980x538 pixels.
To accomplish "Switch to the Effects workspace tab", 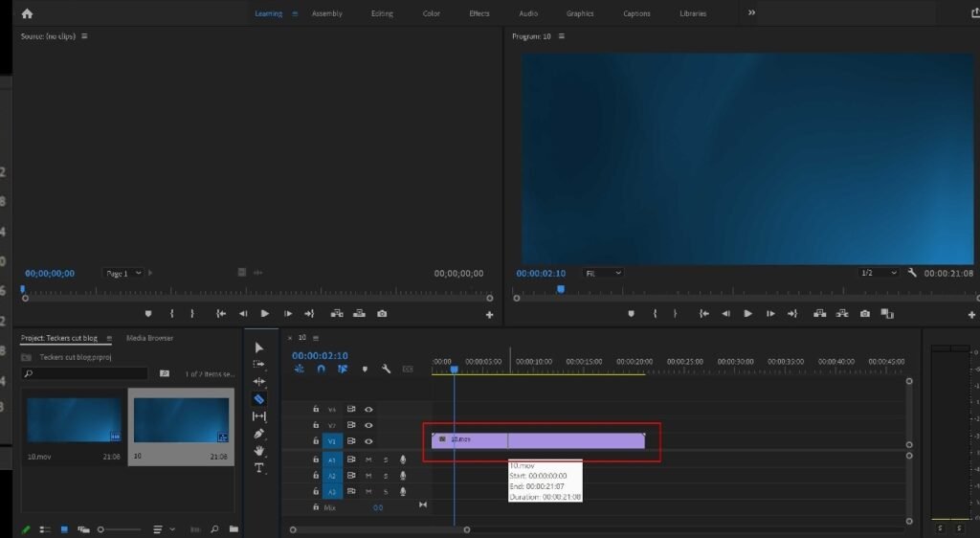I will [479, 13].
